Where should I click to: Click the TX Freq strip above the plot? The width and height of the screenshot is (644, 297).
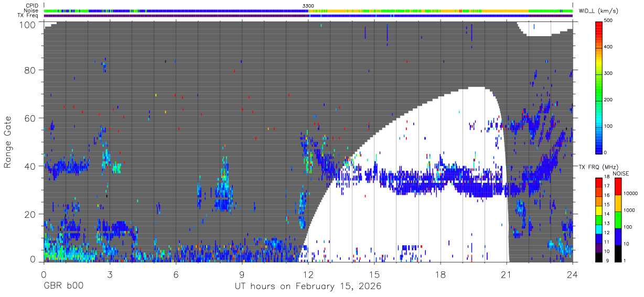(x=308, y=16)
